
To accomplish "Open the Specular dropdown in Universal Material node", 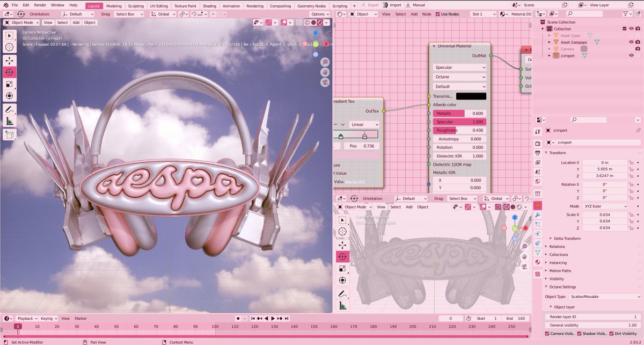I will click(460, 68).
